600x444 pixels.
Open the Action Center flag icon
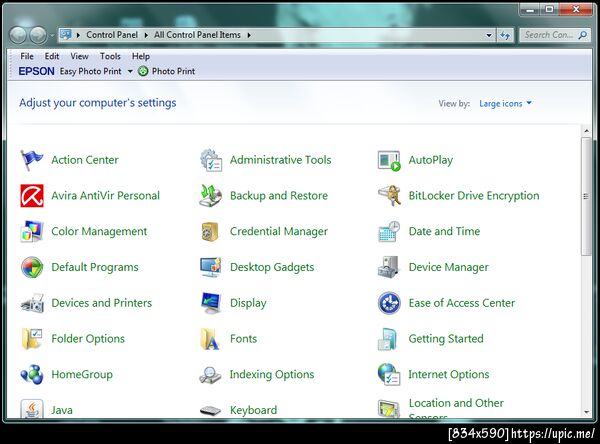pos(32,160)
